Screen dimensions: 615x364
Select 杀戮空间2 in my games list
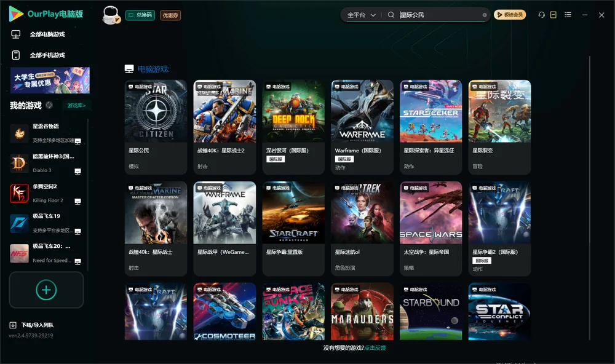click(x=46, y=193)
